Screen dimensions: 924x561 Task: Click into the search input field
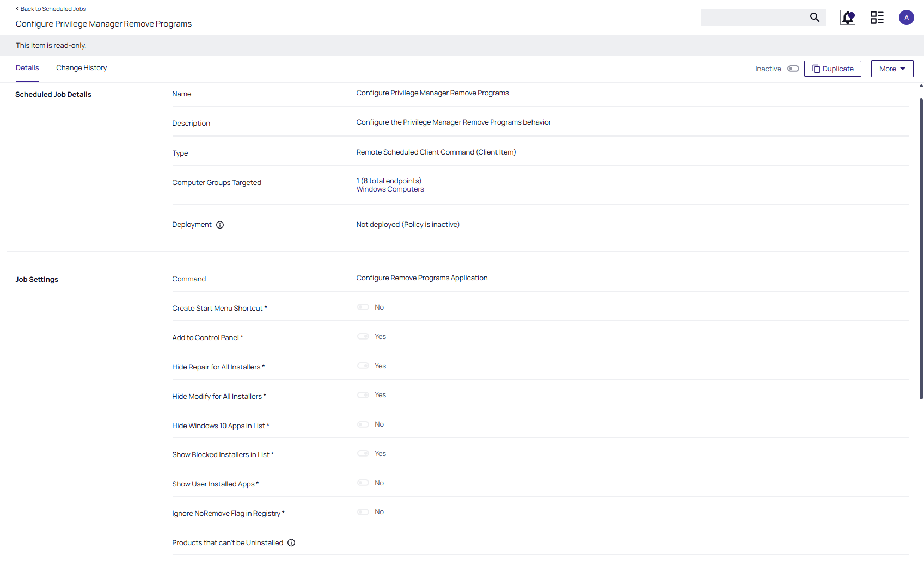(x=754, y=17)
